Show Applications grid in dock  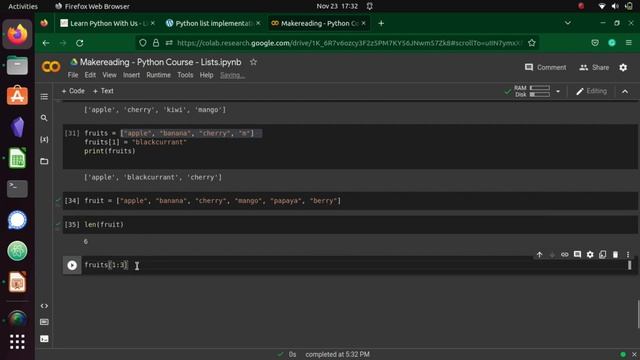point(17,341)
